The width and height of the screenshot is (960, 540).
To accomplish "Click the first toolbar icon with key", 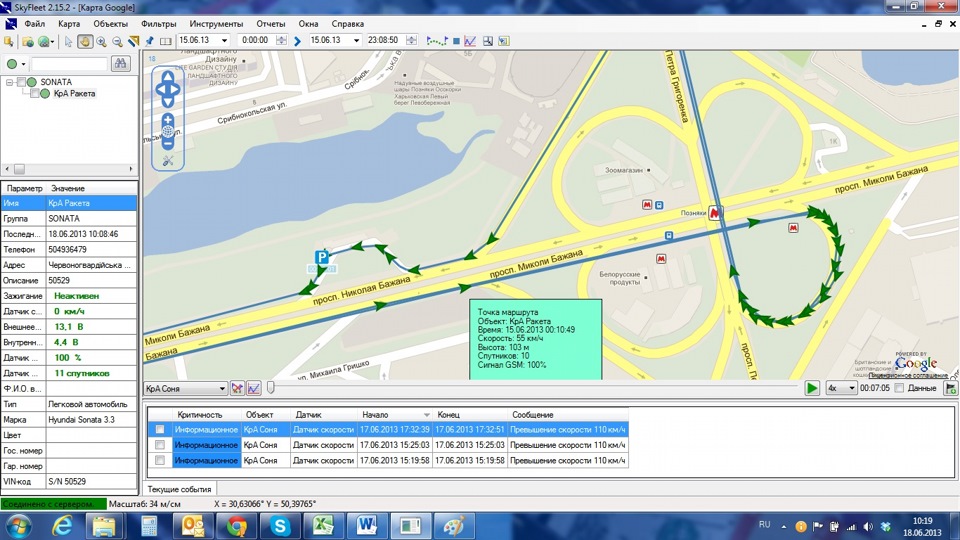I will coord(9,42).
